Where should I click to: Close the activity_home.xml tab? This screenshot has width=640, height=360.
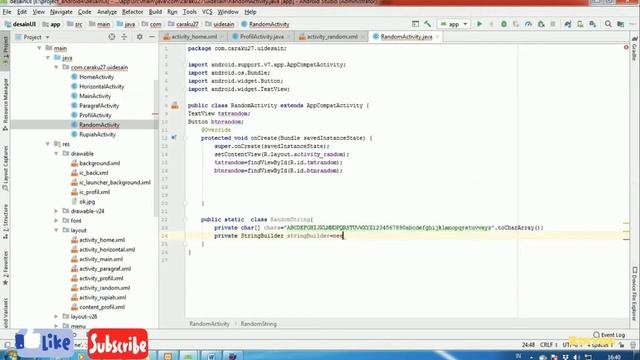(222, 37)
